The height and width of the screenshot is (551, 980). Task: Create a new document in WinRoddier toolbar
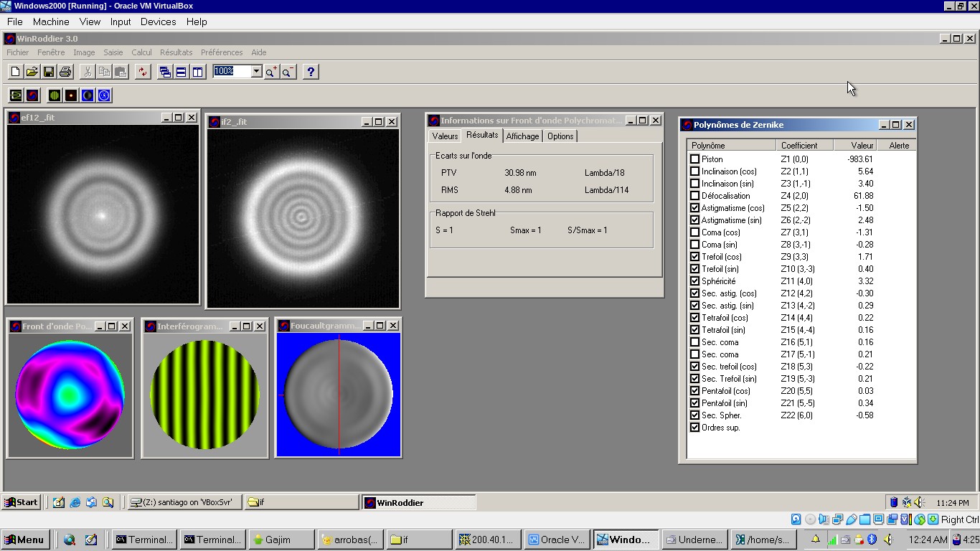[x=15, y=72]
